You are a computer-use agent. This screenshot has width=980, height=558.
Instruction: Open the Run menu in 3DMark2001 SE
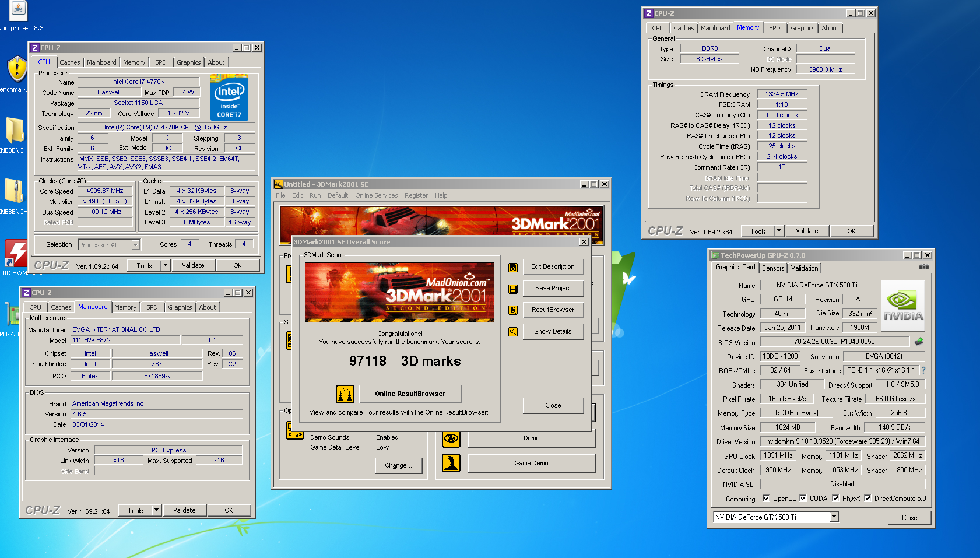point(315,196)
